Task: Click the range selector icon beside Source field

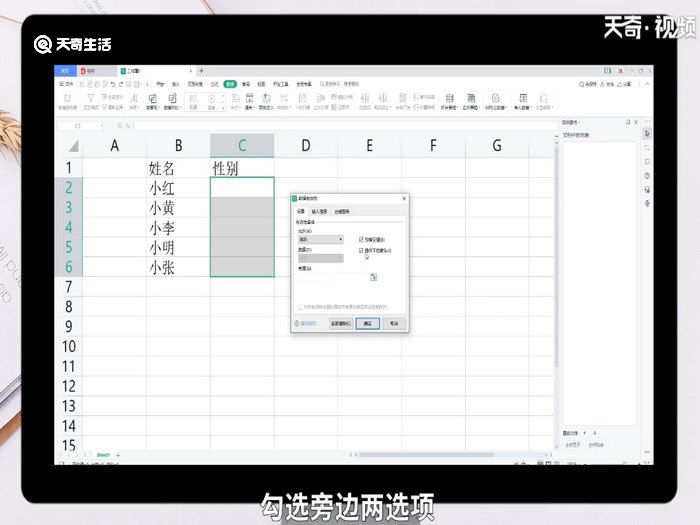Action: click(x=373, y=277)
